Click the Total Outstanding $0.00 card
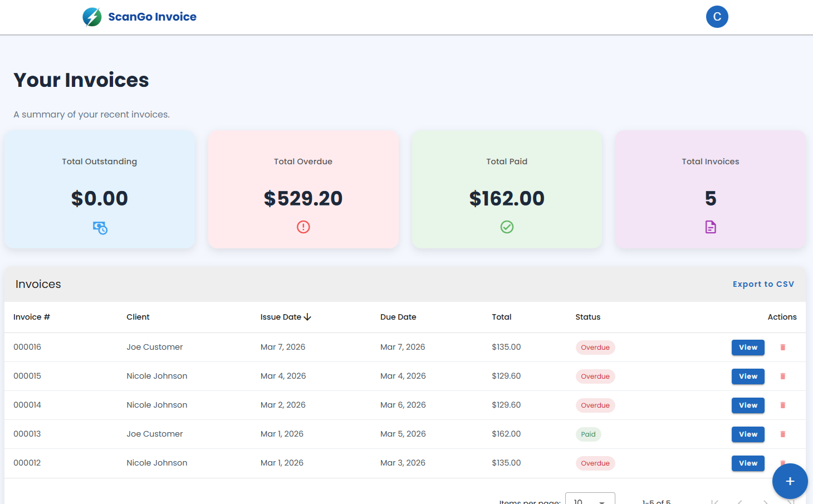Screen dimensions: 813x504 pos(100,189)
